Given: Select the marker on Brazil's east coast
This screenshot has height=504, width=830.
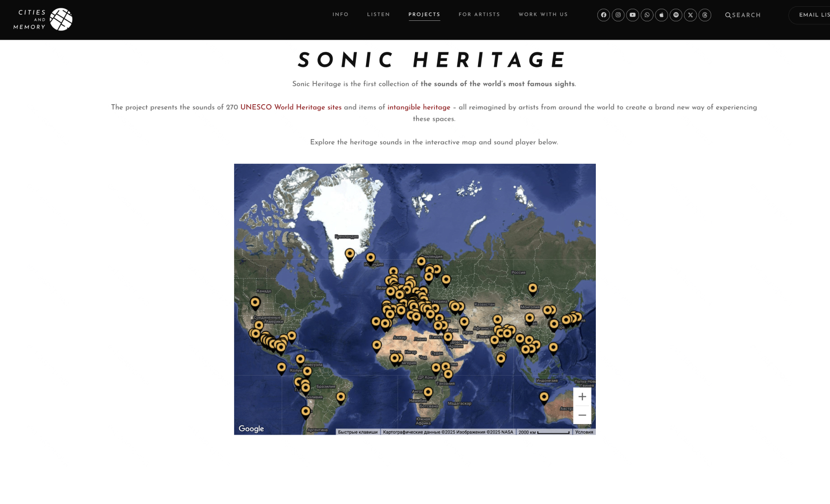Looking at the screenshot, I should pos(341,398).
